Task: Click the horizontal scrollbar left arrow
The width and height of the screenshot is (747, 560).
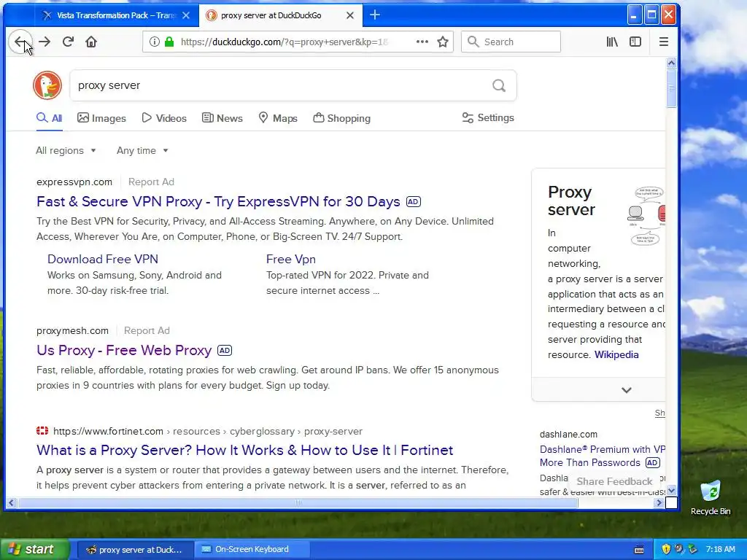Action: point(12,502)
